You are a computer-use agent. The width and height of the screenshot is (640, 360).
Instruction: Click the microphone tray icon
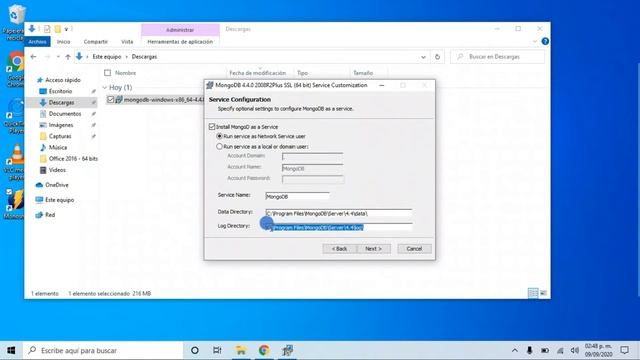[x=529, y=350]
